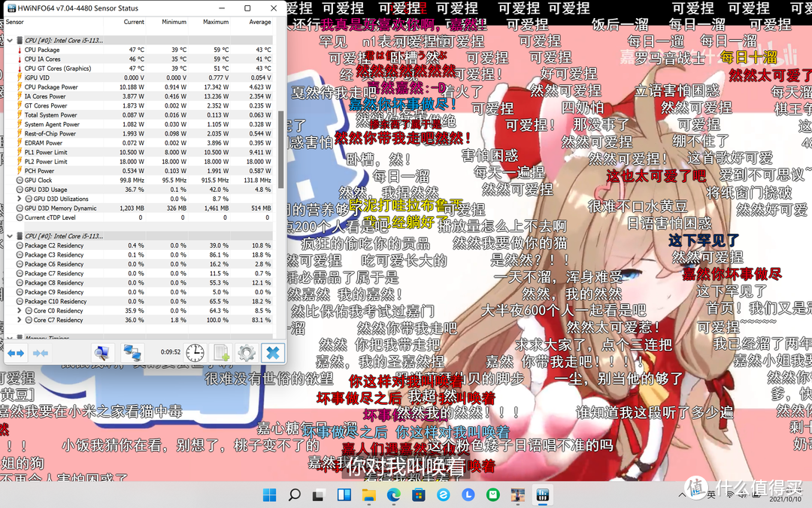Screen dimensions: 812x508
Task: Select the IA Cores Power row
Action: click(139, 96)
